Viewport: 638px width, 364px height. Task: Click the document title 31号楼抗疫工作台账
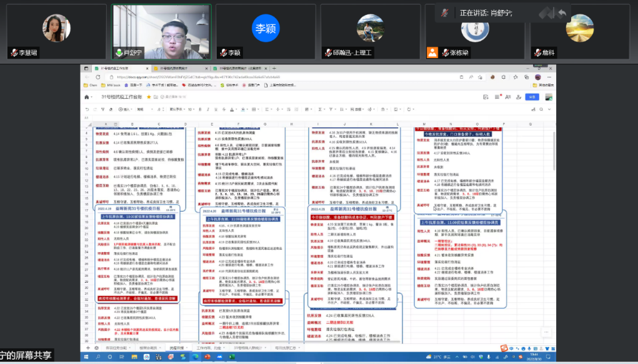click(x=122, y=97)
